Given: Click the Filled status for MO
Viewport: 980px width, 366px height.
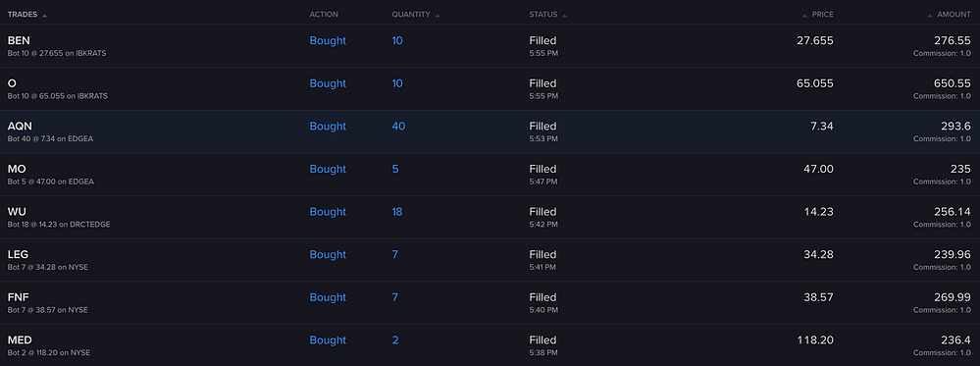Looking at the screenshot, I should click(542, 169).
